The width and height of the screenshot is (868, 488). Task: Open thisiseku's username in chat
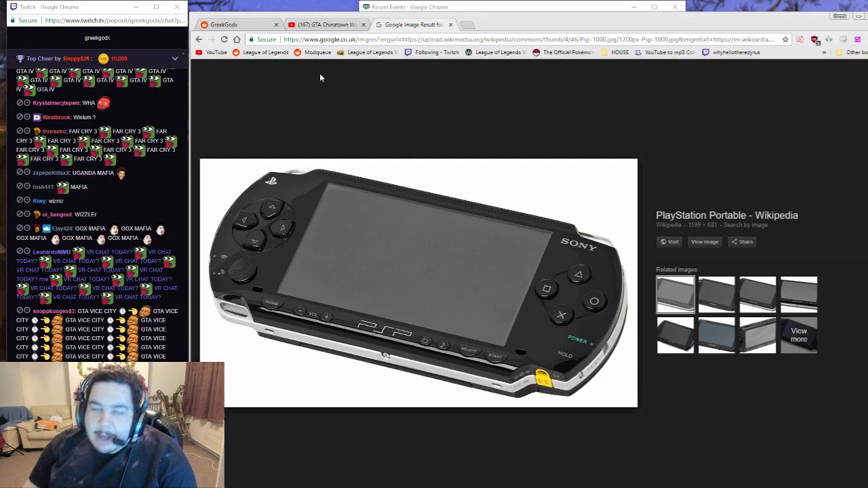pyautogui.click(x=54, y=131)
